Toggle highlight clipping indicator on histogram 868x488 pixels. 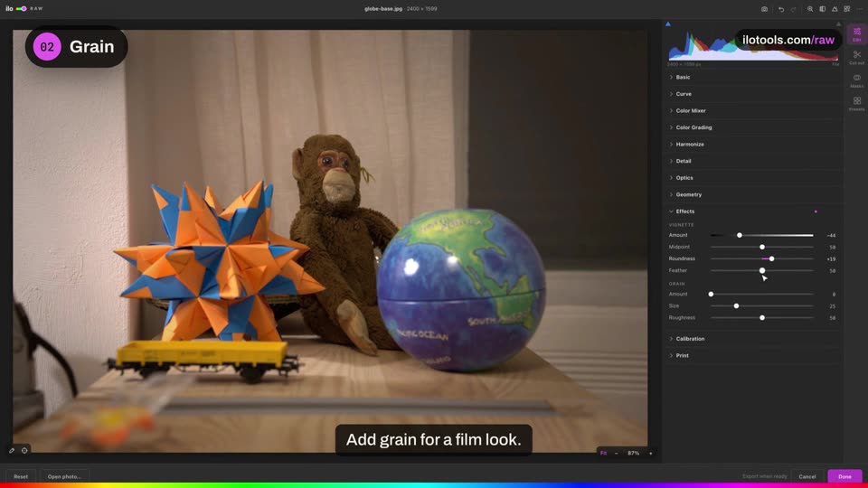tap(838, 24)
